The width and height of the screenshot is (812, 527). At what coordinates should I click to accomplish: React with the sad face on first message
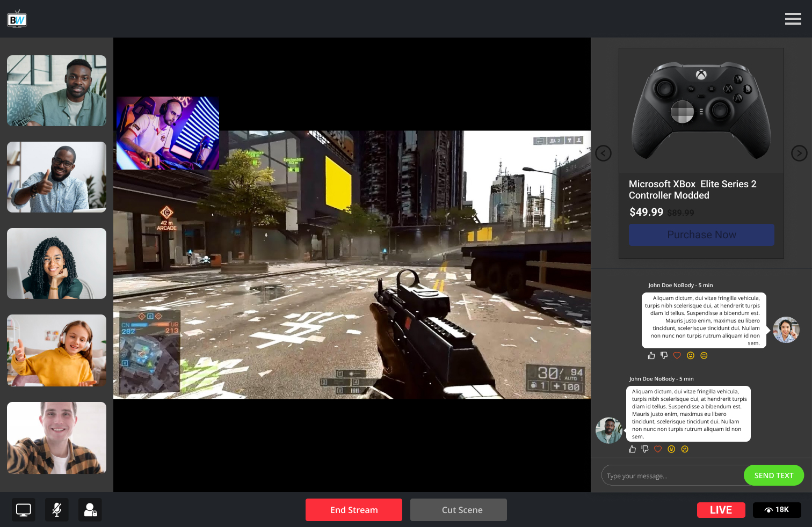click(x=704, y=355)
